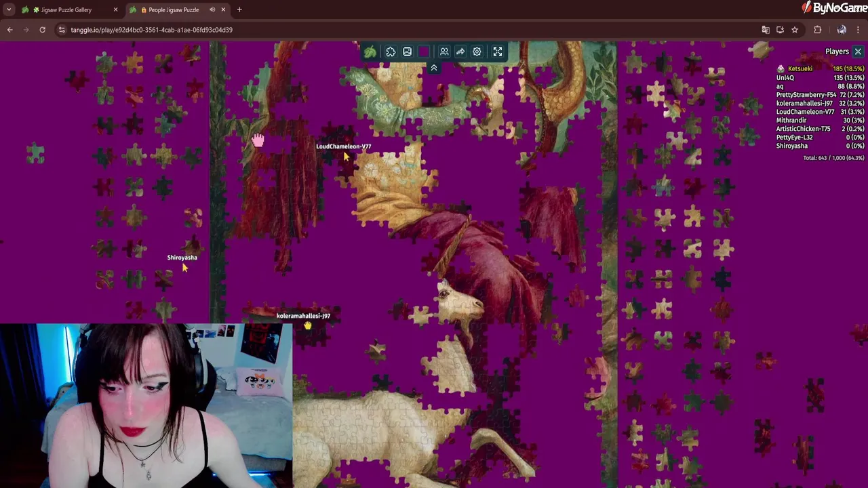868x488 pixels.
Task: Select player PettyEye-L32 in the list
Action: pos(820,137)
